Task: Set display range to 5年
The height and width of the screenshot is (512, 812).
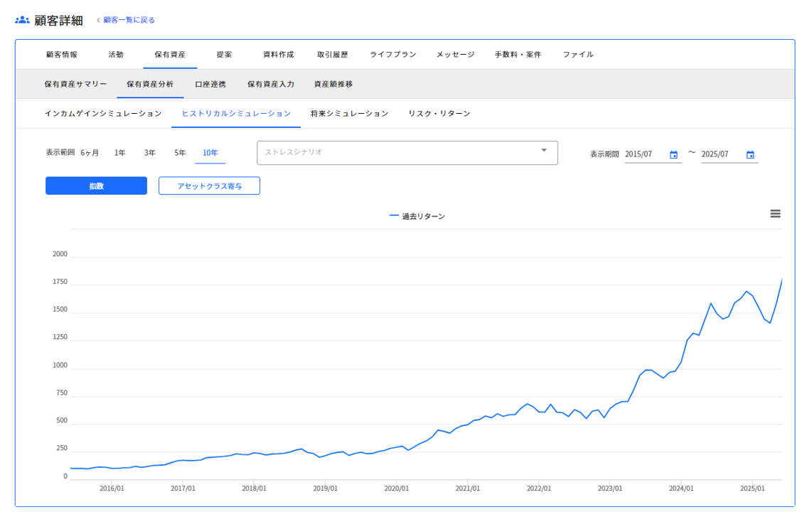Action: click(180, 153)
